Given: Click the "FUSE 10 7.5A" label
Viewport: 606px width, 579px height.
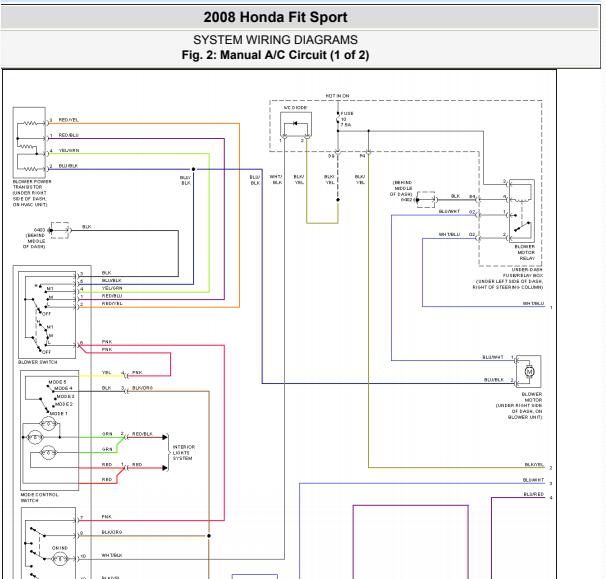Looking at the screenshot, I should click(x=347, y=119).
